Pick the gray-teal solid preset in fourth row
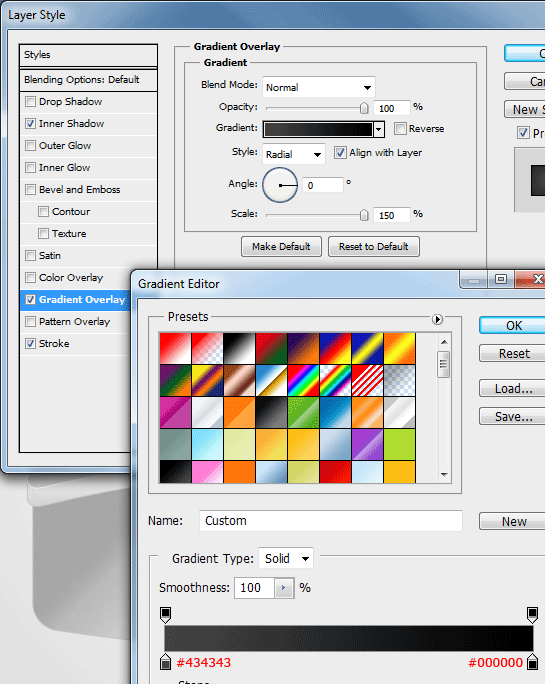Viewport: 545px width, 684px height. point(175,444)
